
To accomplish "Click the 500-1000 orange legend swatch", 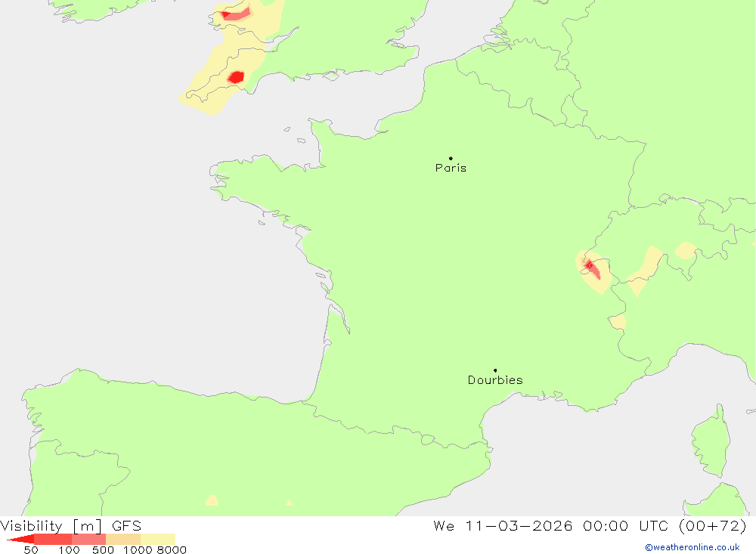I will pyautogui.click(x=123, y=539).
